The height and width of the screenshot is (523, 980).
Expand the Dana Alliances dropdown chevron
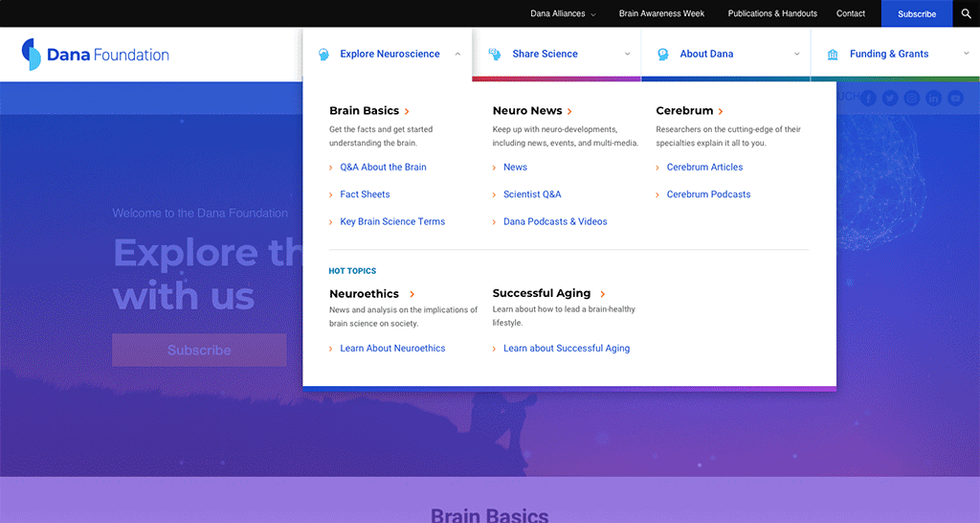593,14
